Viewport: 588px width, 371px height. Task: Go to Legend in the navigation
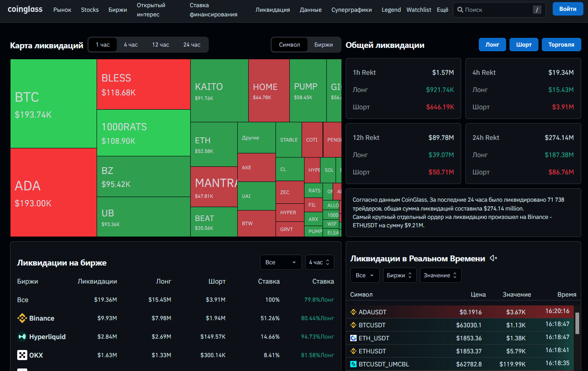pos(391,10)
